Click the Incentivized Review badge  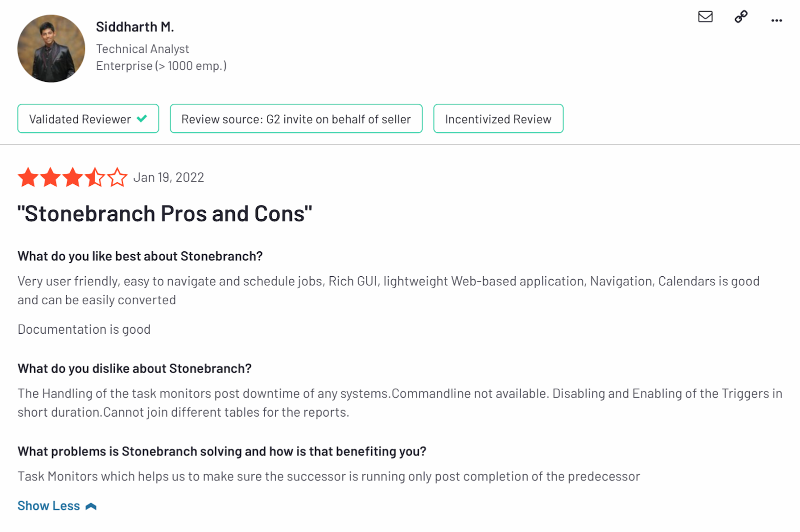pos(498,119)
